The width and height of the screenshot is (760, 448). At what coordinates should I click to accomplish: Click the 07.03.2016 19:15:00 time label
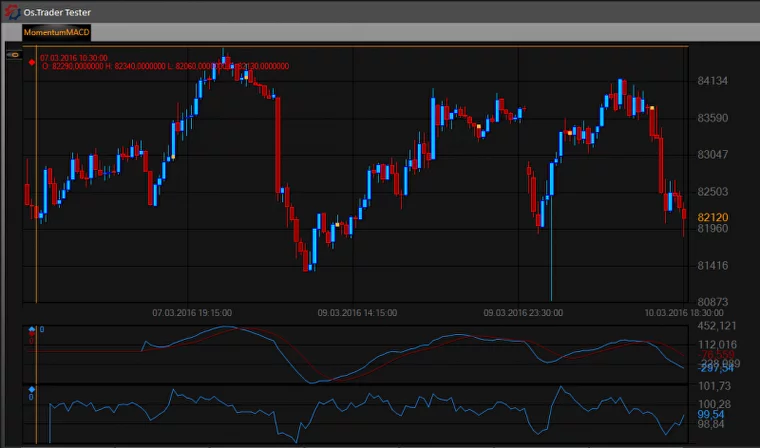[x=192, y=313]
